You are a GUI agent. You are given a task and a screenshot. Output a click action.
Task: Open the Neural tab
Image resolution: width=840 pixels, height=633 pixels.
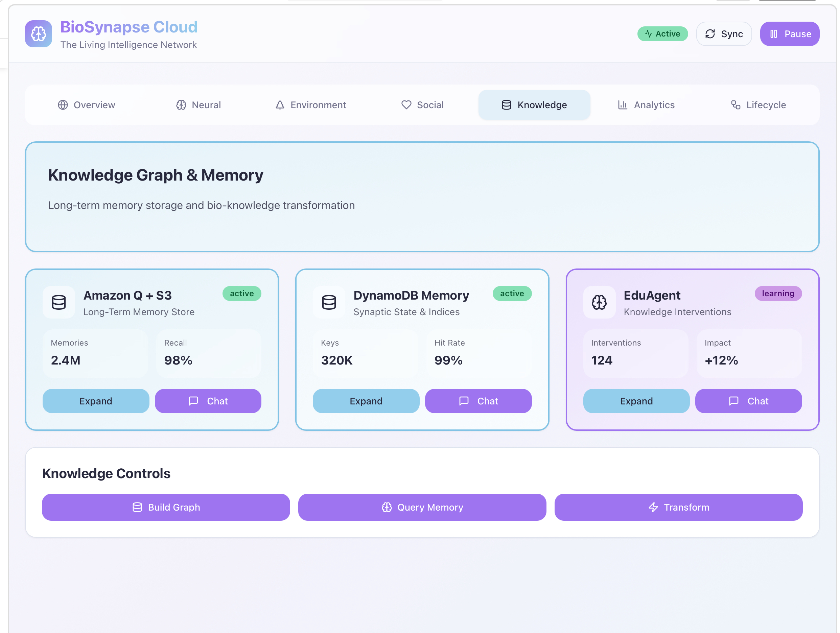point(198,105)
